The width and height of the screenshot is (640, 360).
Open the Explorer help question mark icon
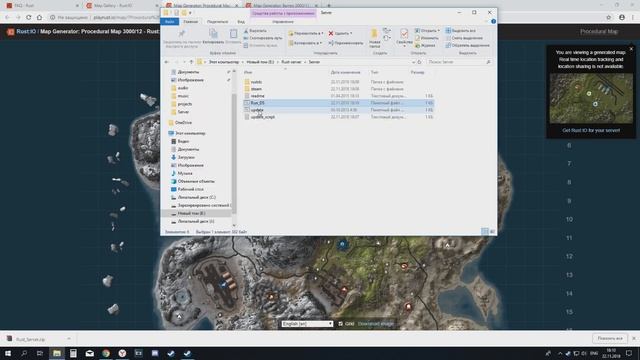click(493, 21)
